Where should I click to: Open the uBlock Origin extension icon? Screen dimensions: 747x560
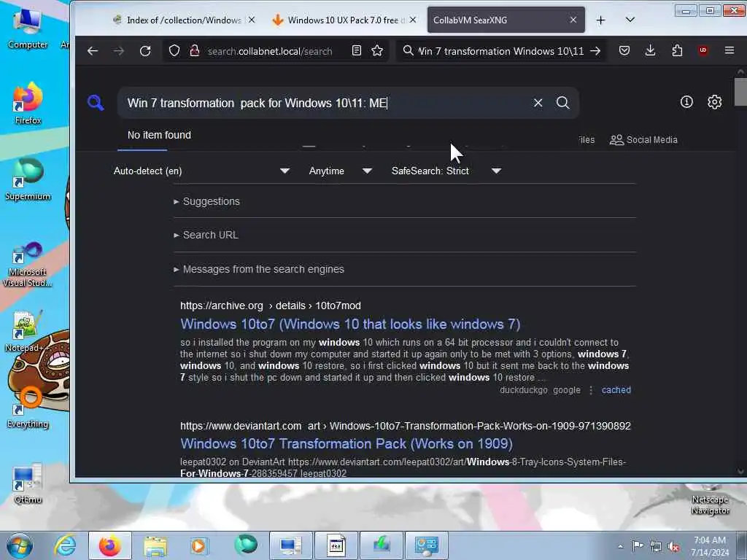(x=703, y=50)
